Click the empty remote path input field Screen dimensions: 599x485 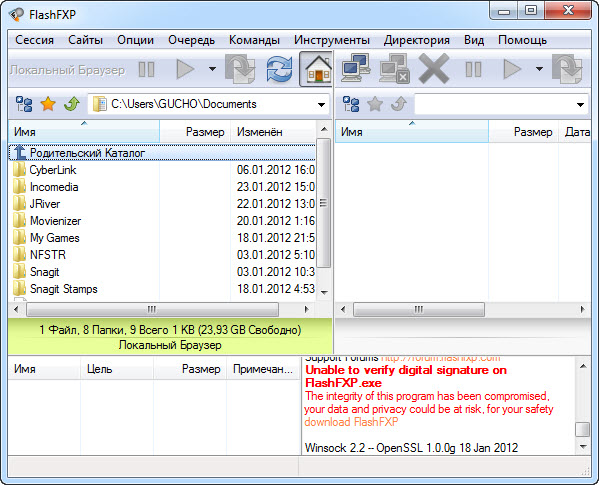[494, 104]
